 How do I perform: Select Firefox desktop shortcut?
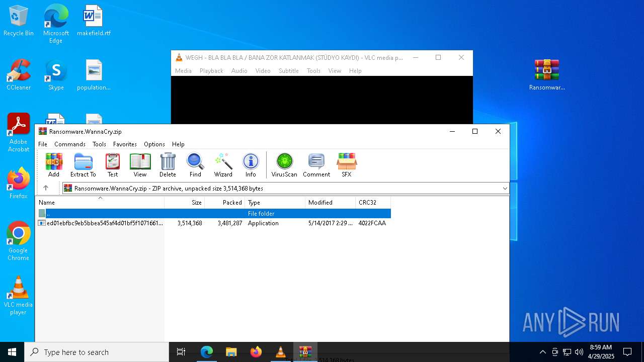[x=19, y=183]
